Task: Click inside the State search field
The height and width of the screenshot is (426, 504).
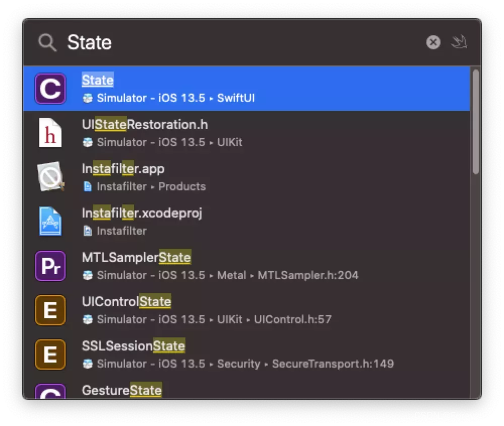Action: coord(241,42)
